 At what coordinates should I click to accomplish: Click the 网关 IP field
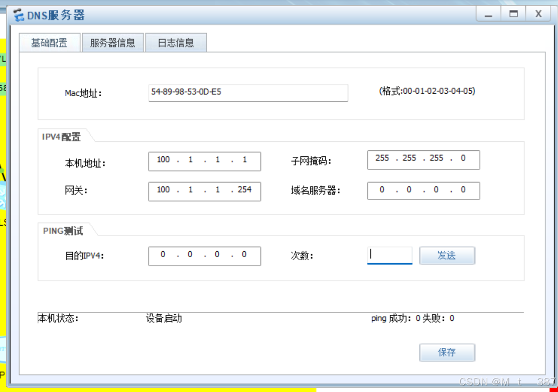pos(205,191)
